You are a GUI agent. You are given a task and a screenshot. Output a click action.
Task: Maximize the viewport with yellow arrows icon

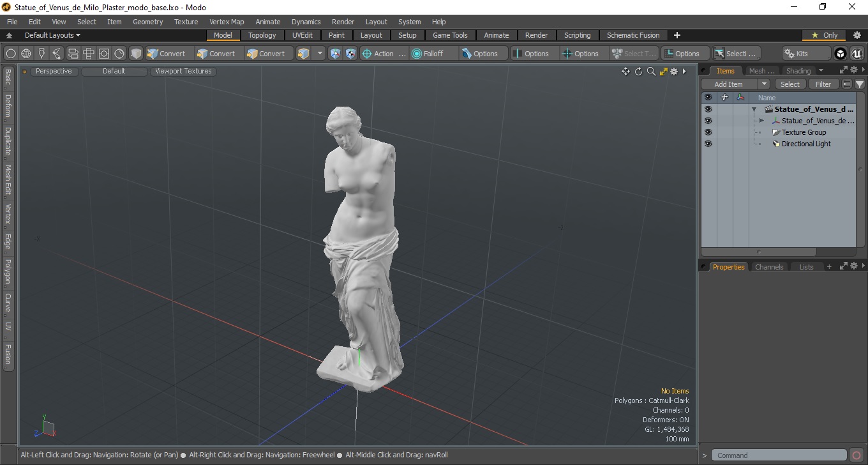tap(663, 72)
